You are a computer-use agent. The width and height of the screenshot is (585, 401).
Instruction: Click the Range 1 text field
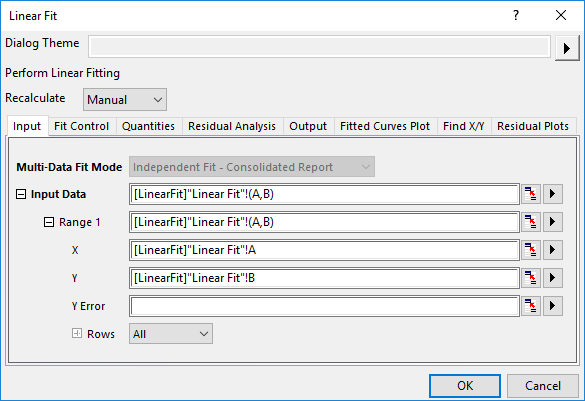(x=324, y=222)
